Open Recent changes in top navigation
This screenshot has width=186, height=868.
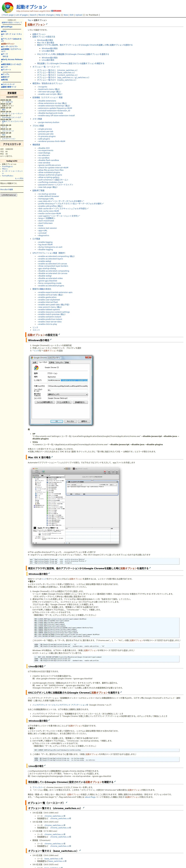tap(46, 15)
